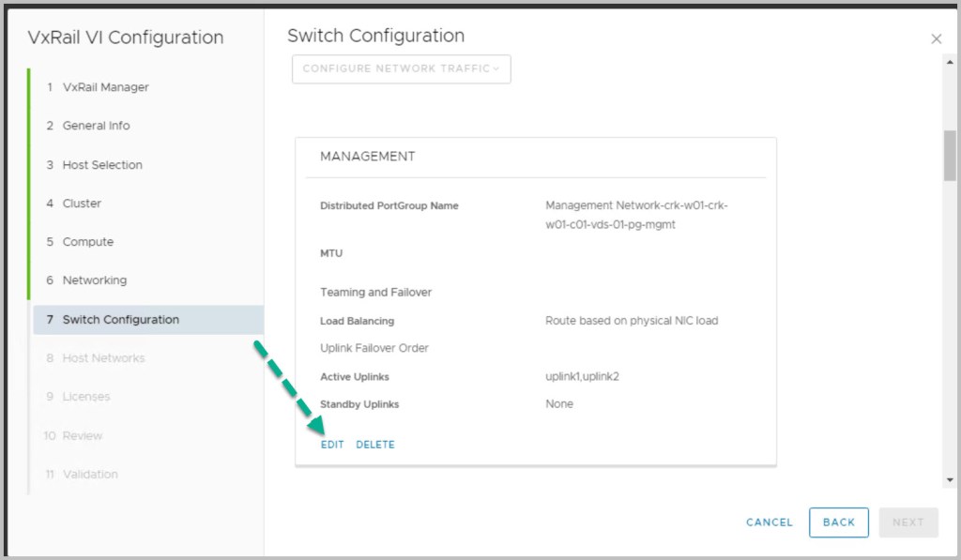Click the scrollbar down arrow
The height and width of the screenshot is (560, 961).
[x=950, y=480]
